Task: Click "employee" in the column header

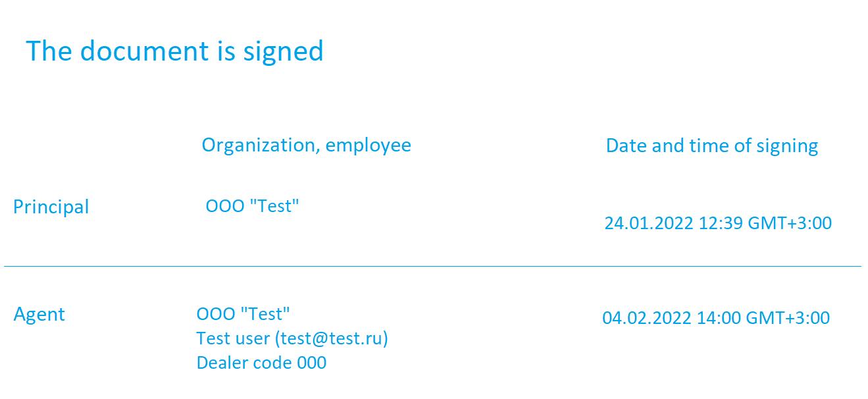Action: (x=369, y=146)
